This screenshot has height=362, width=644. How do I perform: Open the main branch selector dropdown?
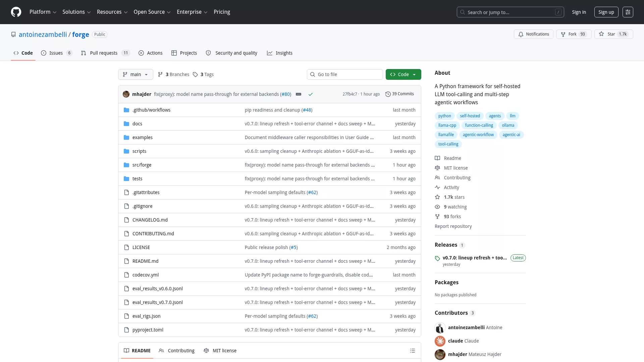coord(136,74)
